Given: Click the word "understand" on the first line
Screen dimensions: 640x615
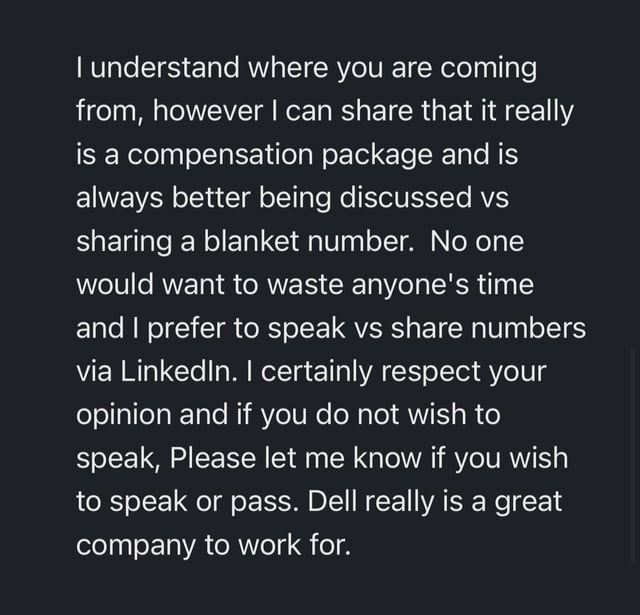Looking at the screenshot, I should coord(165,67).
